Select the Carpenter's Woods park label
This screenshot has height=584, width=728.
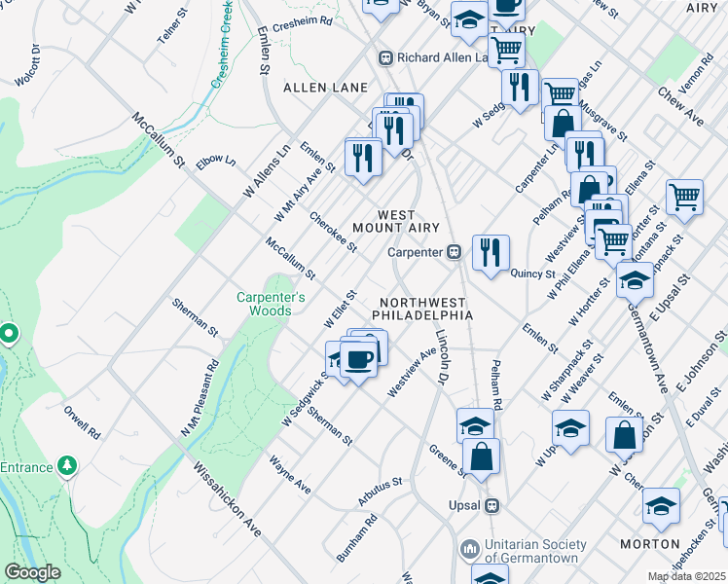coord(271,304)
